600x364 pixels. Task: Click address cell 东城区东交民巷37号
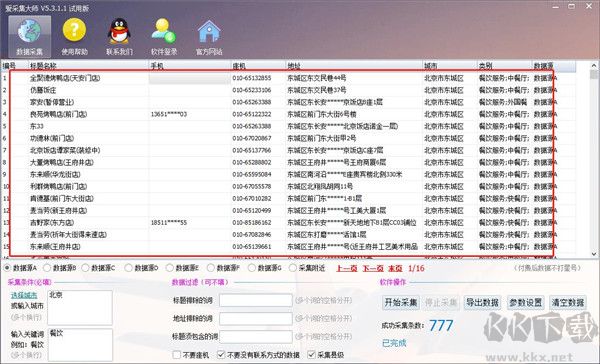pos(317,90)
